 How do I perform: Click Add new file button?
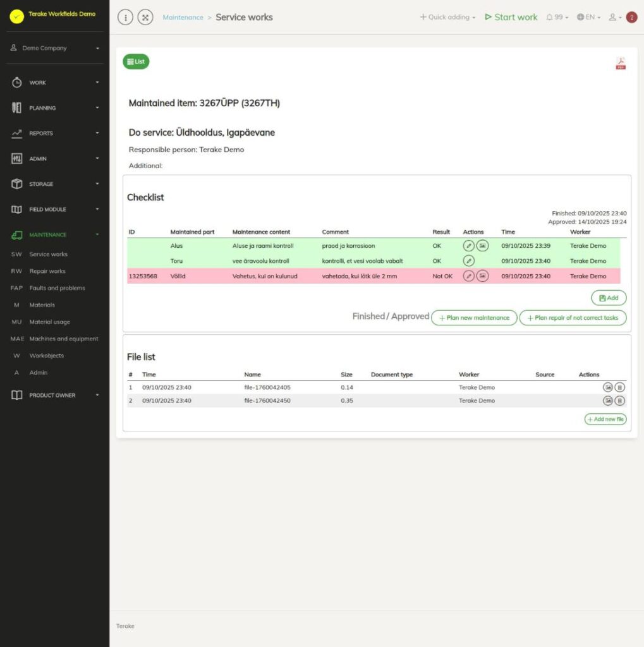coord(605,420)
